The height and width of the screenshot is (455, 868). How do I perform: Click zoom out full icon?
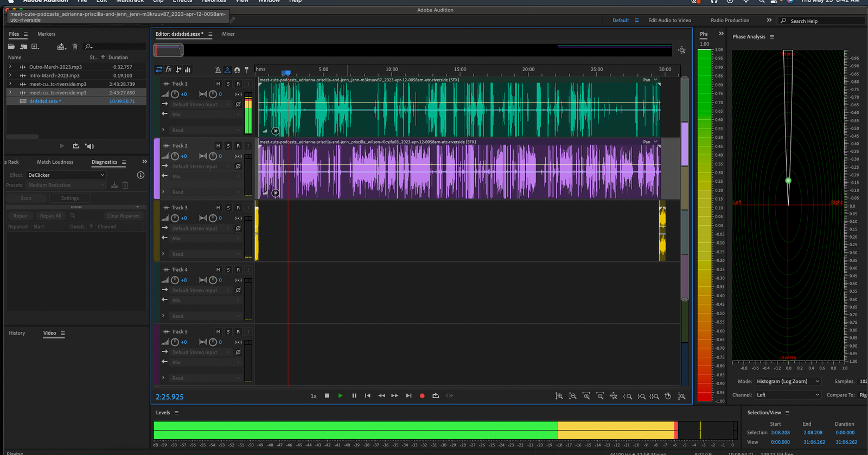click(x=614, y=396)
